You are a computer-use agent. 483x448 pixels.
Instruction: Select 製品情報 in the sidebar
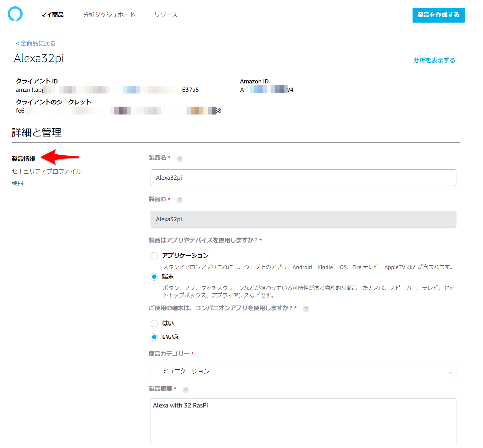point(23,159)
